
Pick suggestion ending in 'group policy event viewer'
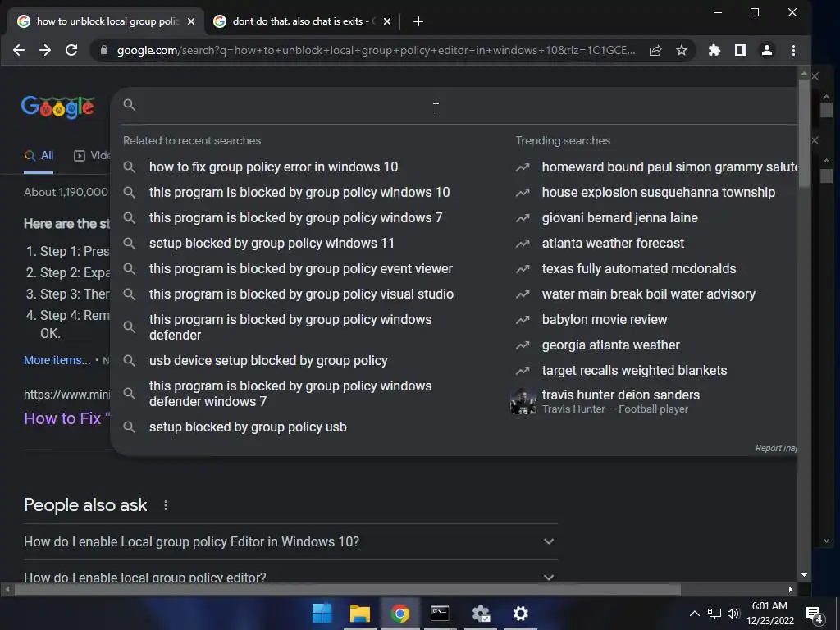(x=300, y=268)
